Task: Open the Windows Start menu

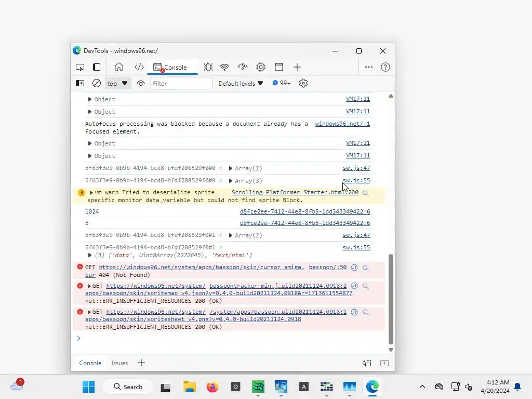Action: [x=88, y=387]
